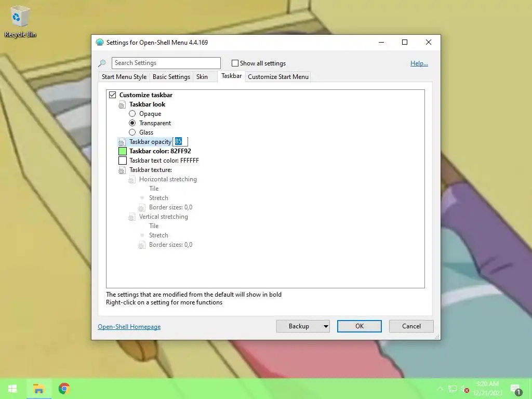Screen dimensions: 532x399
Task: Click the icon beside Horizontal stretching
Action: click(x=131, y=179)
